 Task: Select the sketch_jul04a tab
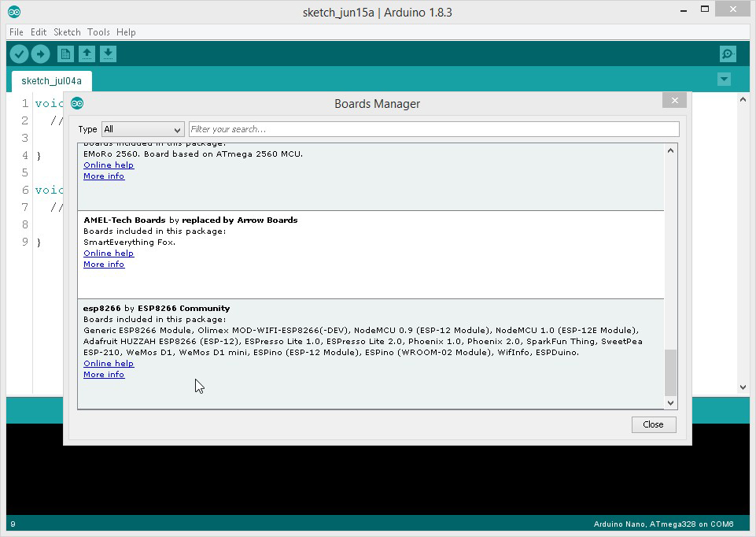[51, 80]
